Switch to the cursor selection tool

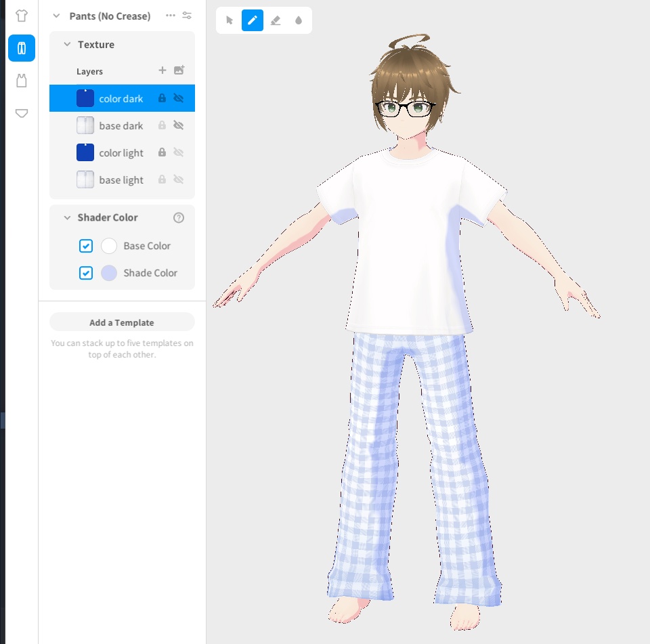(228, 20)
